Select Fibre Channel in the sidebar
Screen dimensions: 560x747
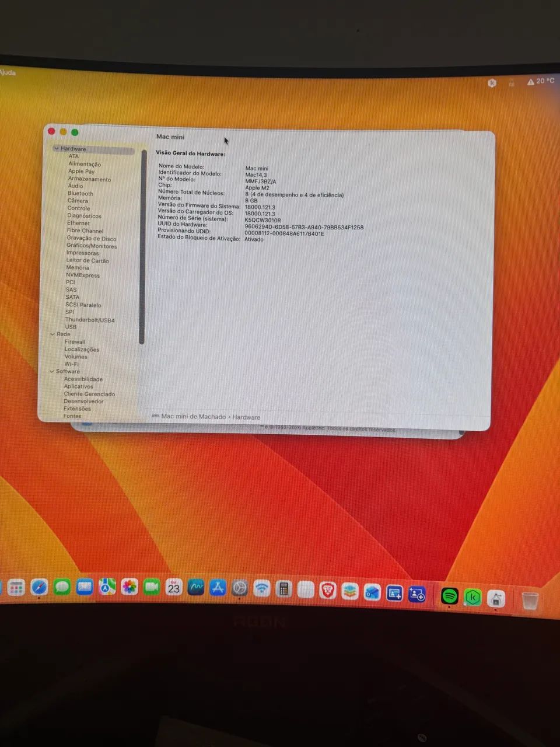pyautogui.click(x=85, y=231)
